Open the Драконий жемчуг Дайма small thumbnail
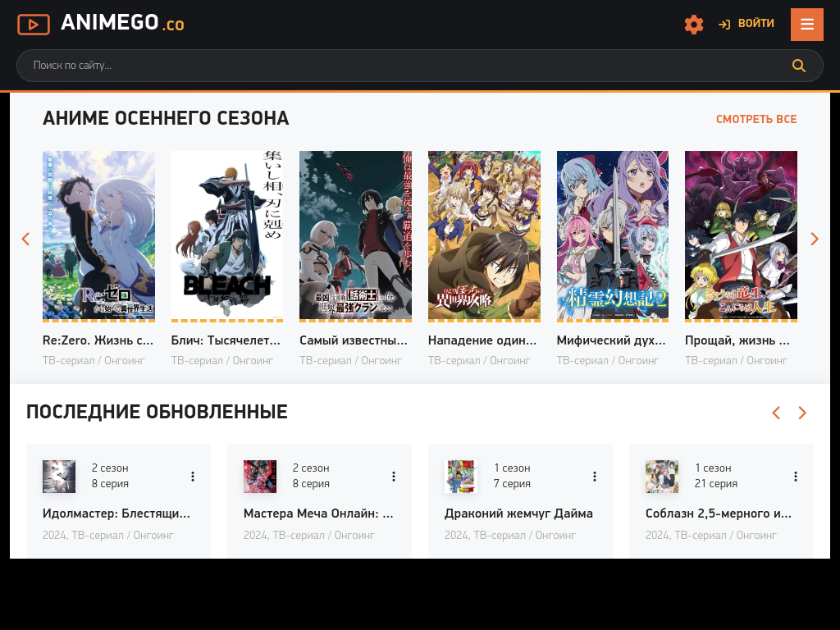The width and height of the screenshot is (840, 630). (461, 477)
